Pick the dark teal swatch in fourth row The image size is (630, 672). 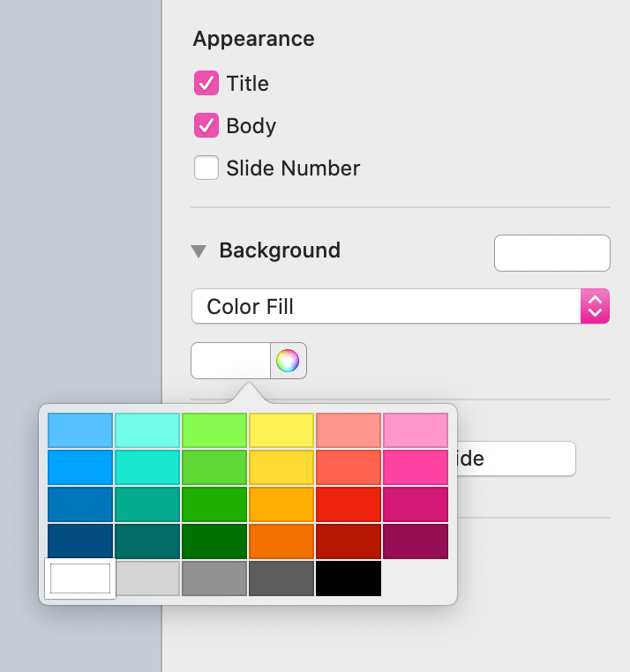147,541
